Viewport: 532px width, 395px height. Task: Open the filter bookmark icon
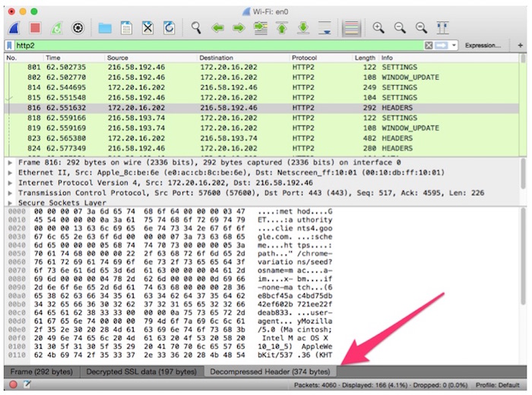(9, 46)
